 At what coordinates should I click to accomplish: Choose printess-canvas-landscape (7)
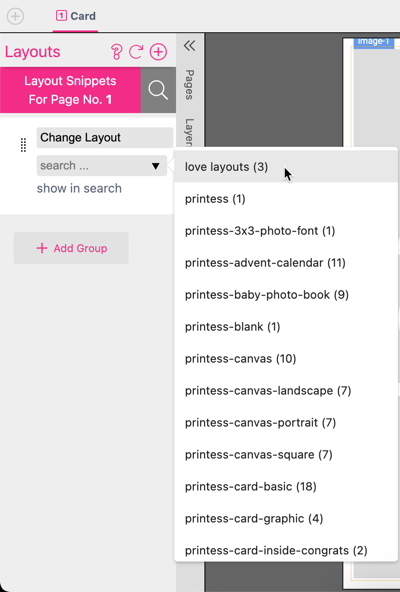(x=286, y=391)
